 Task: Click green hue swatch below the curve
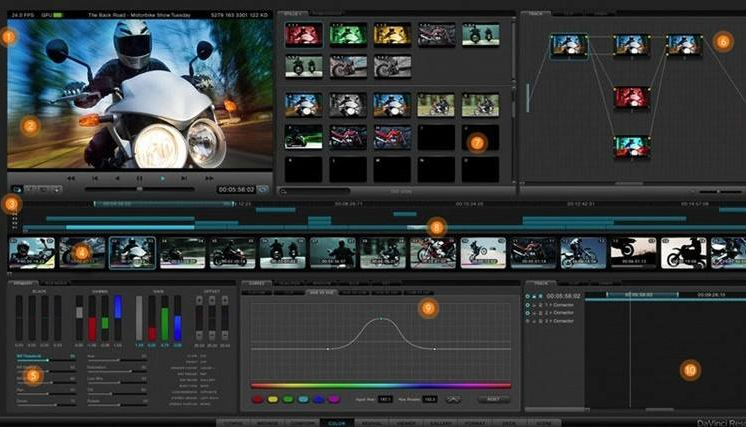[x=288, y=399]
